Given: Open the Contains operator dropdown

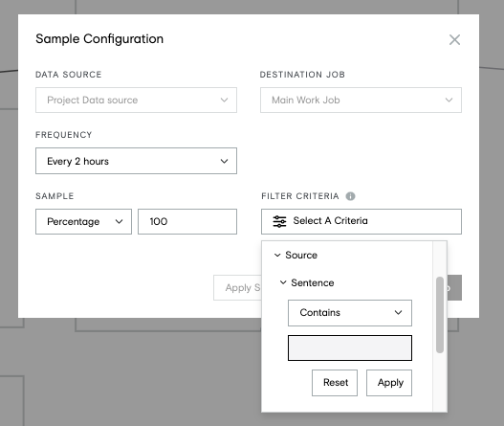Looking at the screenshot, I should pyautogui.click(x=350, y=313).
